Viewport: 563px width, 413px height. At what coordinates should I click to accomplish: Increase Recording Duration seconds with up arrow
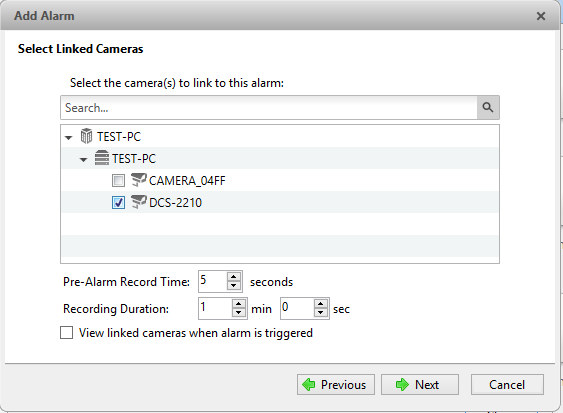pyautogui.click(x=321, y=304)
